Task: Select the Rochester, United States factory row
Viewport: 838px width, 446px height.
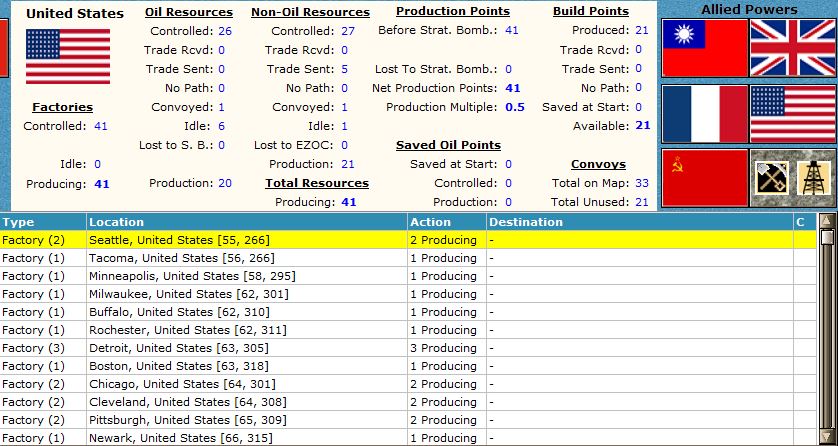Action: coord(408,330)
